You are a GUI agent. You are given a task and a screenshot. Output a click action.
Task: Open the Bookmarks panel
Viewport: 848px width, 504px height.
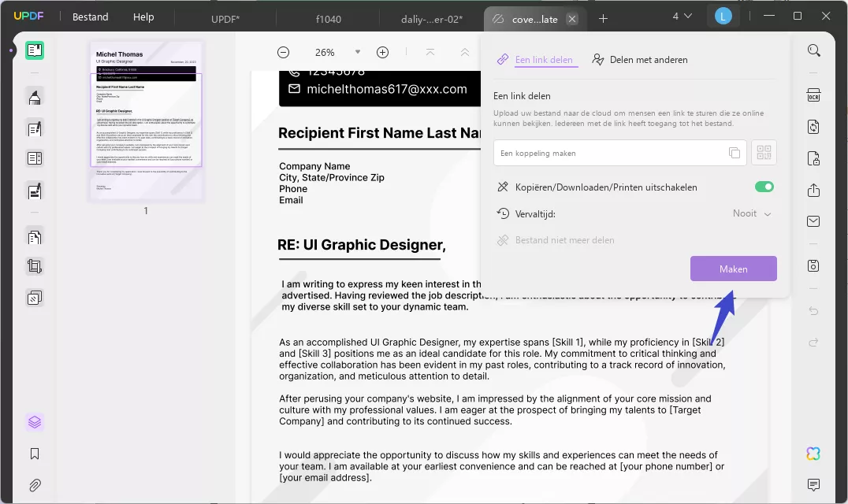click(x=35, y=454)
